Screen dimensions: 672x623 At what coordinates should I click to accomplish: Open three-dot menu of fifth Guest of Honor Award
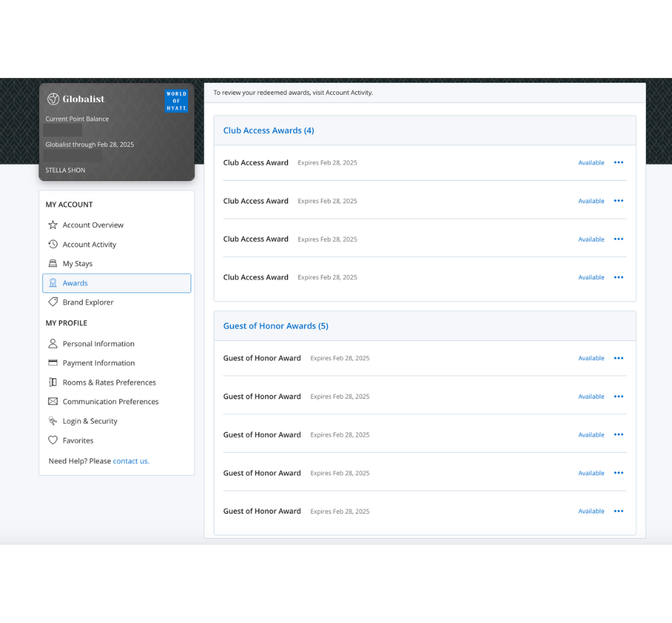619,511
